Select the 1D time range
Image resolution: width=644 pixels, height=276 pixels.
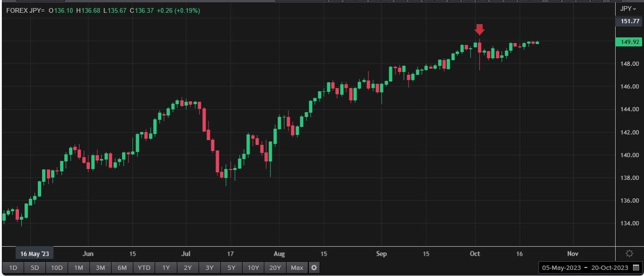(x=13, y=268)
